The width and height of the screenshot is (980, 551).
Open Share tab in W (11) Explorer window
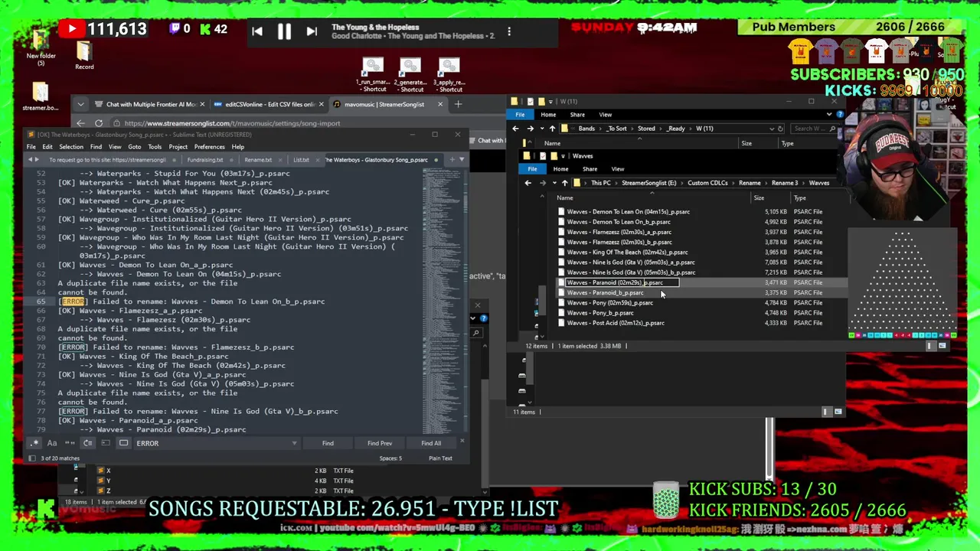coord(577,115)
